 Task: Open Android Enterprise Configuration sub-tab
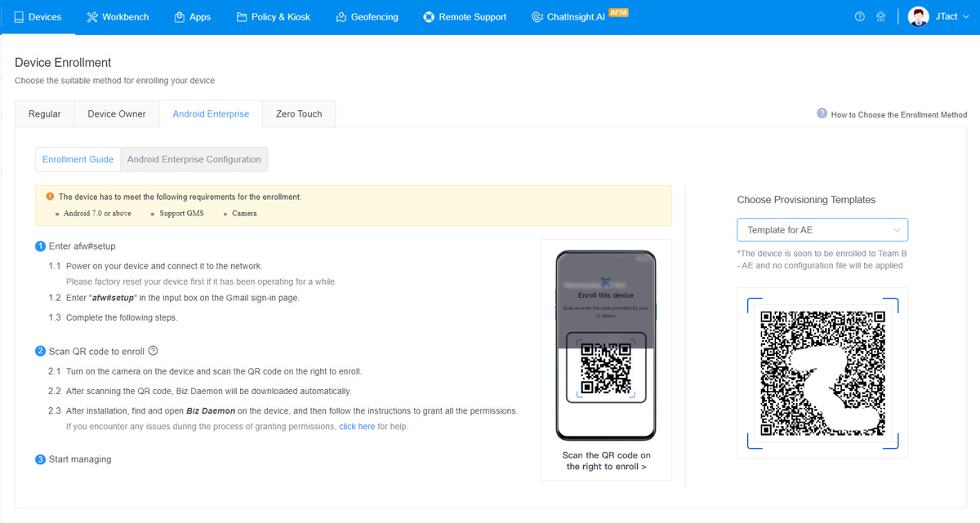194,160
